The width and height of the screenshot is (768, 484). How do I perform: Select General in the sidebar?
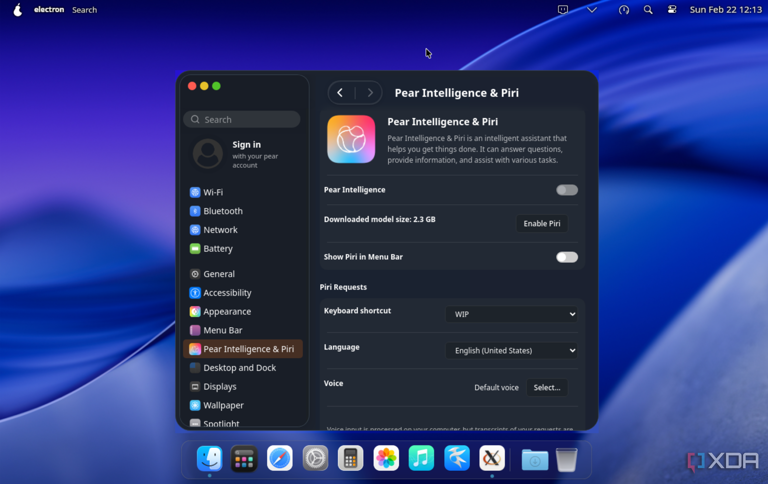tap(243, 274)
